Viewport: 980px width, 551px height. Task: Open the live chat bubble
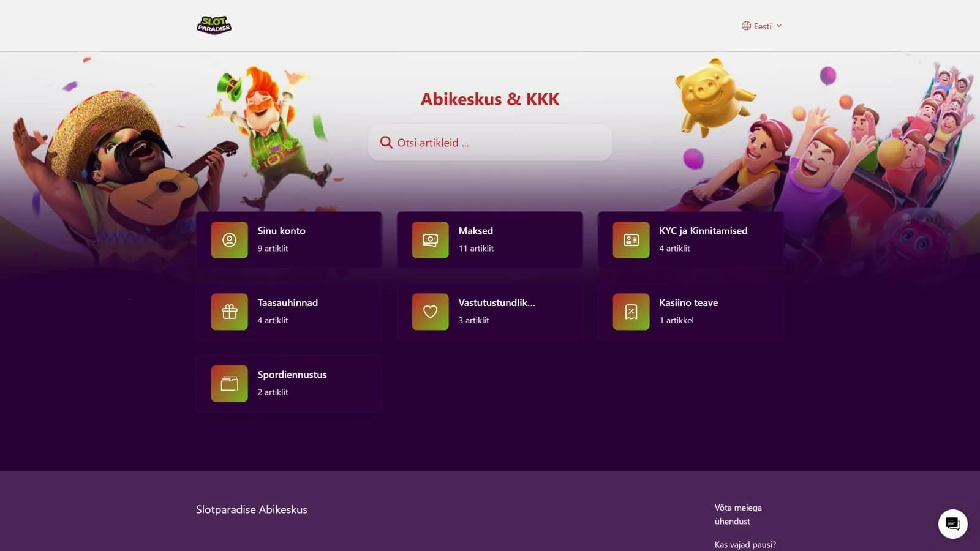pos(952,524)
